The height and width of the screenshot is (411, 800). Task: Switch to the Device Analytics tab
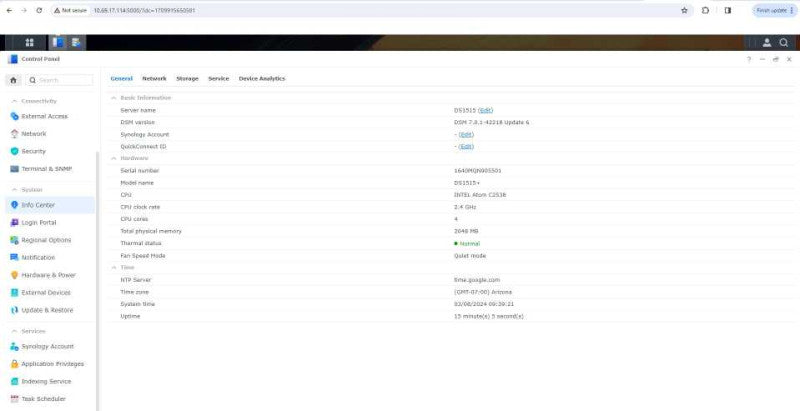tap(262, 79)
